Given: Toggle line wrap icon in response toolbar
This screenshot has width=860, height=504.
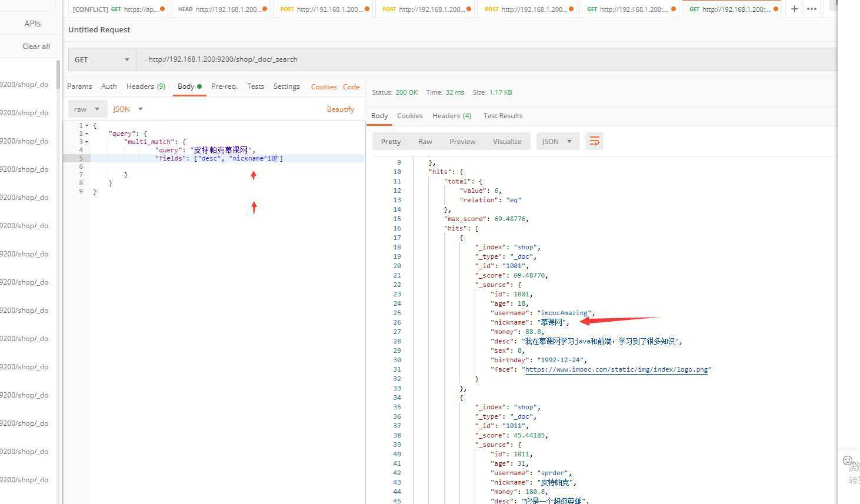Looking at the screenshot, I should [x=595, y=141].
